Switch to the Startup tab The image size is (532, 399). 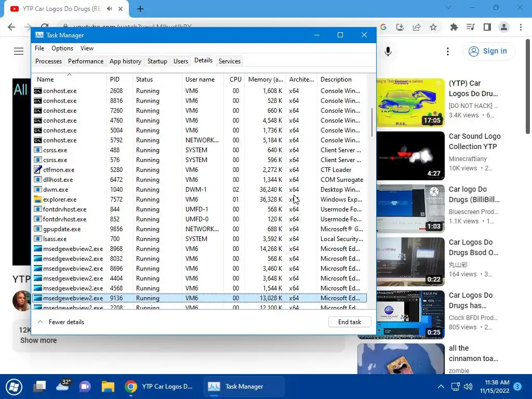[x=157, y=61]
